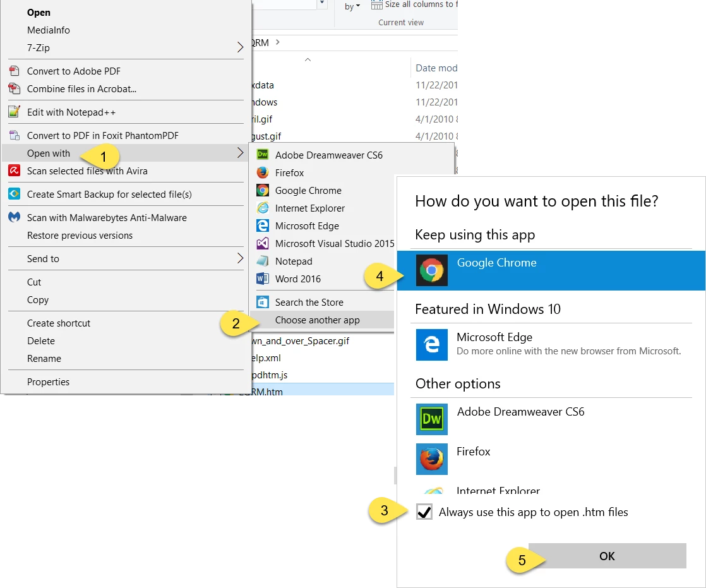706x588 pixels.
Task: Click the large Chrome icon in dialog
Action: coord(431,270)
